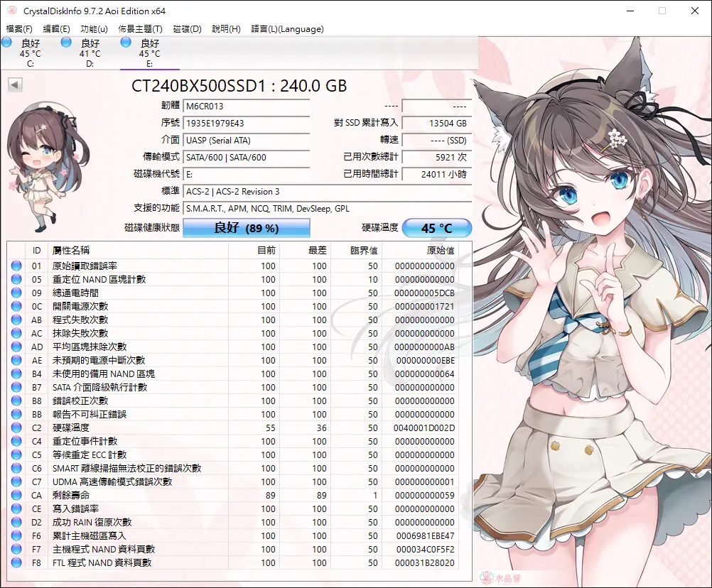
Task: Click status orb of F6 累計主機磁區寫入 row
Action: pyautogui.click(x=16, y=535)
